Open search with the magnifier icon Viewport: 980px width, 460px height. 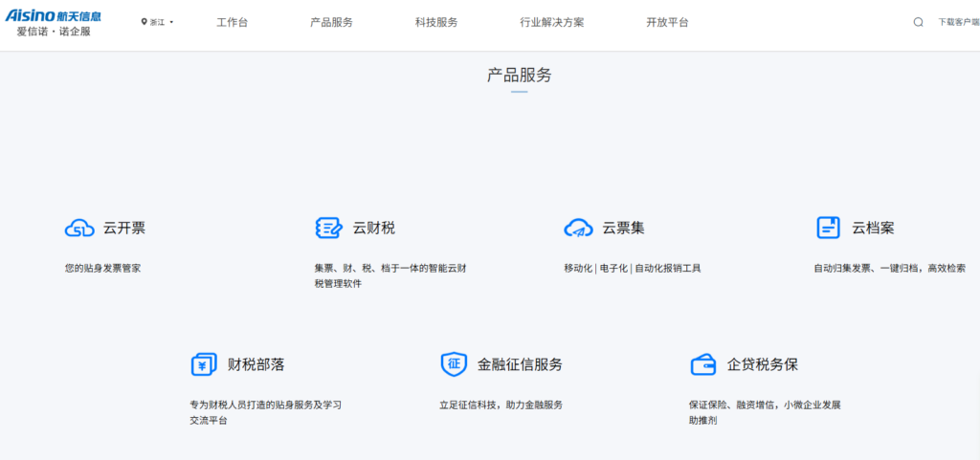(x=918, y=22)
